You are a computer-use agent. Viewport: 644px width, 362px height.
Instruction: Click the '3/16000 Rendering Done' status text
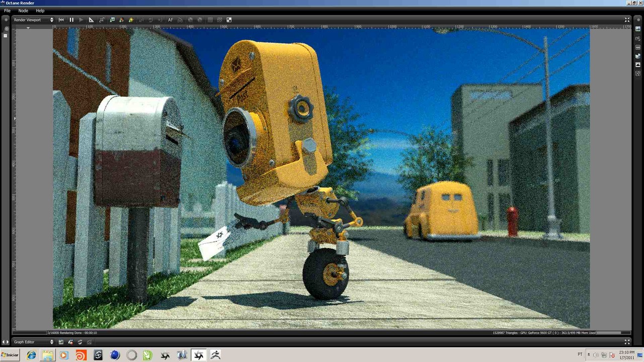pyautogui.click(x=72, y=333)
